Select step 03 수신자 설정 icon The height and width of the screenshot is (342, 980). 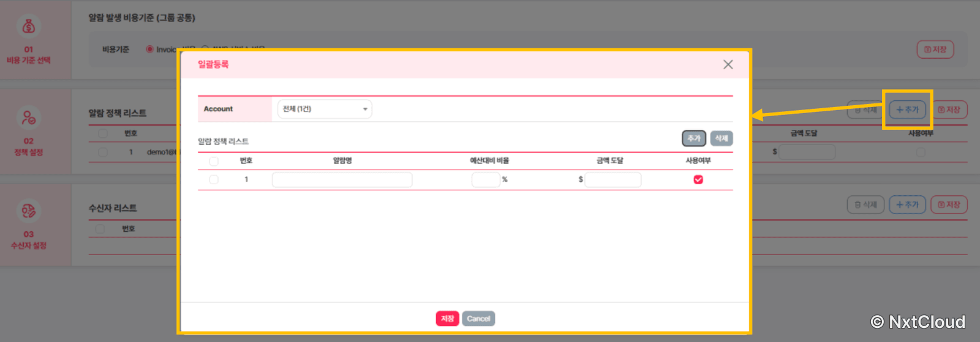click(x=29, y=211)
